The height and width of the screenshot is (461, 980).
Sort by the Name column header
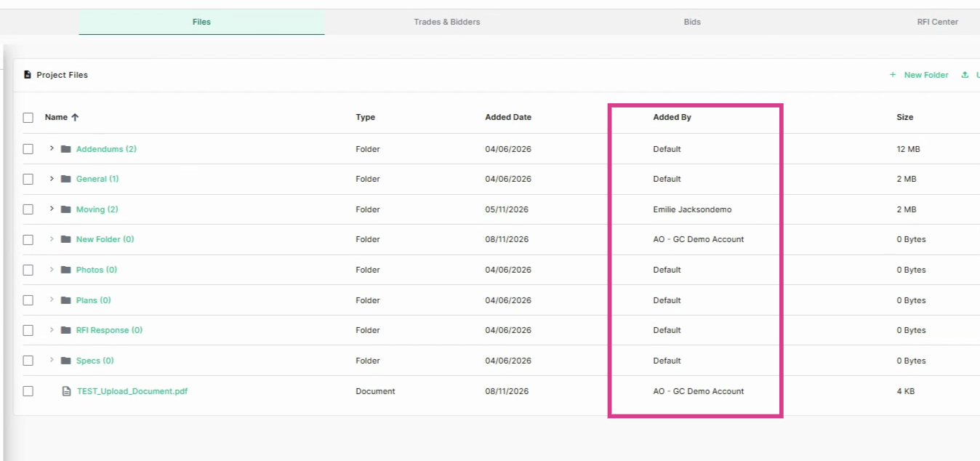[x=56, y=117]
